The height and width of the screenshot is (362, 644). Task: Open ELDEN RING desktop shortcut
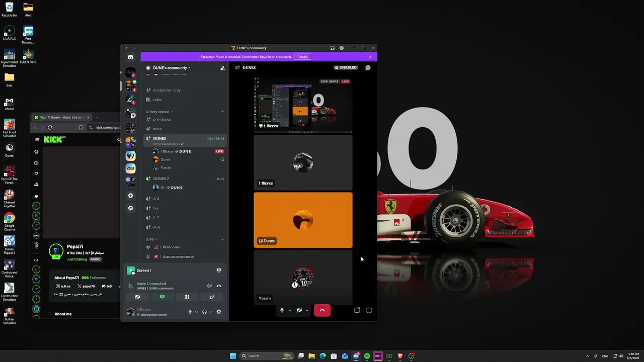[x=28, y=56]
